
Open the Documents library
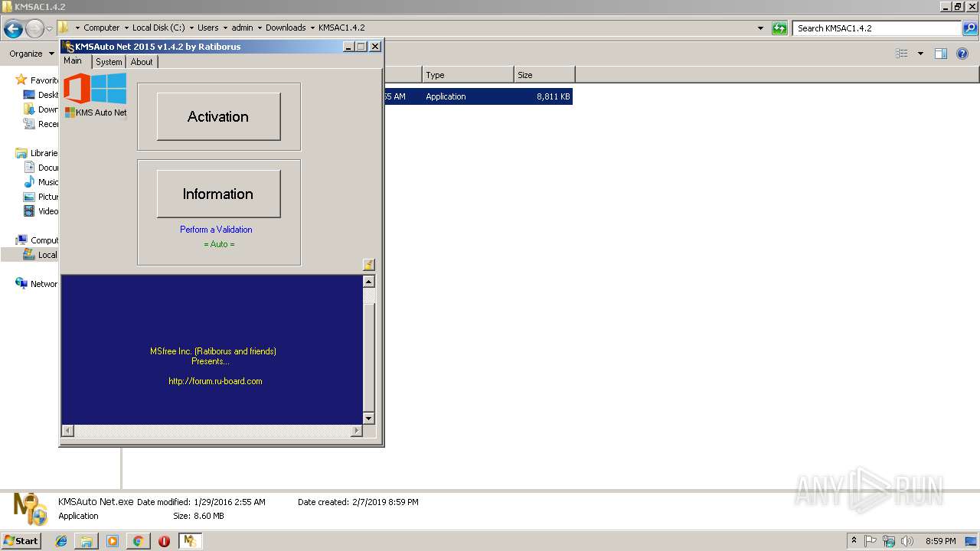click(x=41, y=168)
